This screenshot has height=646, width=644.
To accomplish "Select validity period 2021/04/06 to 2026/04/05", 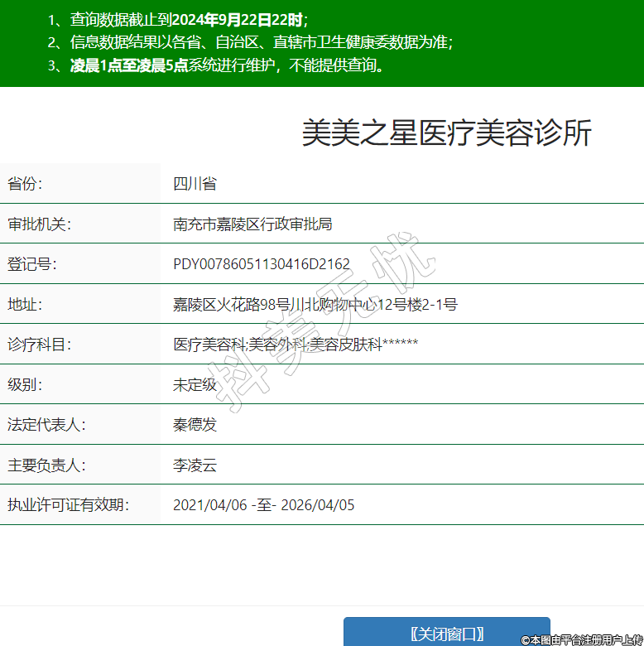I will click(x=263, y=505).
